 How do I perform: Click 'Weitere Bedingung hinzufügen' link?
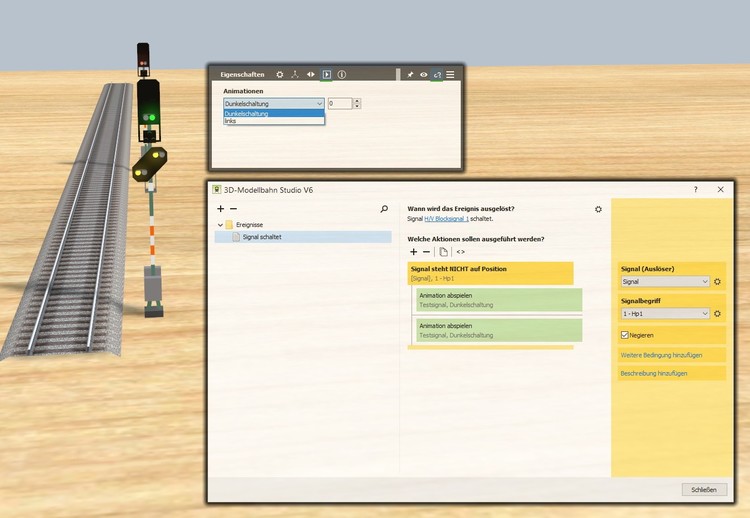(661, 355)
